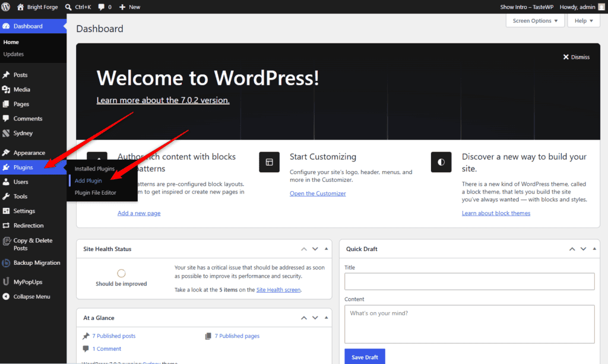Go to Updates under Dashboard
This screenshot has width=608, height=364.
click(x=14, y=54)
